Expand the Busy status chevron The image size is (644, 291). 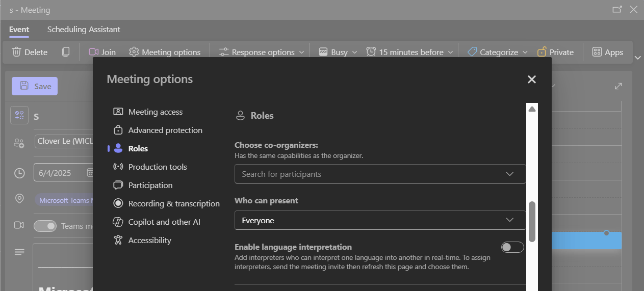click(354, 52)
